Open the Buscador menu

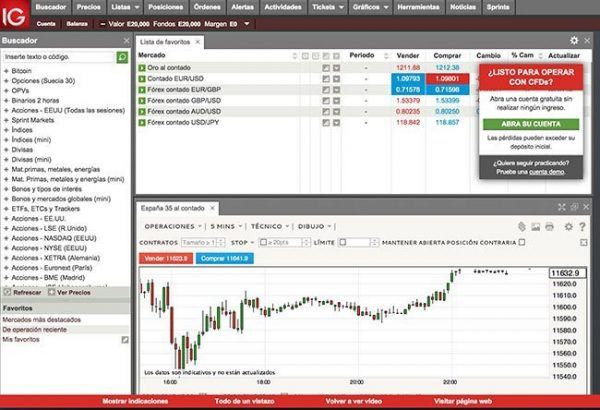point(51,7)
